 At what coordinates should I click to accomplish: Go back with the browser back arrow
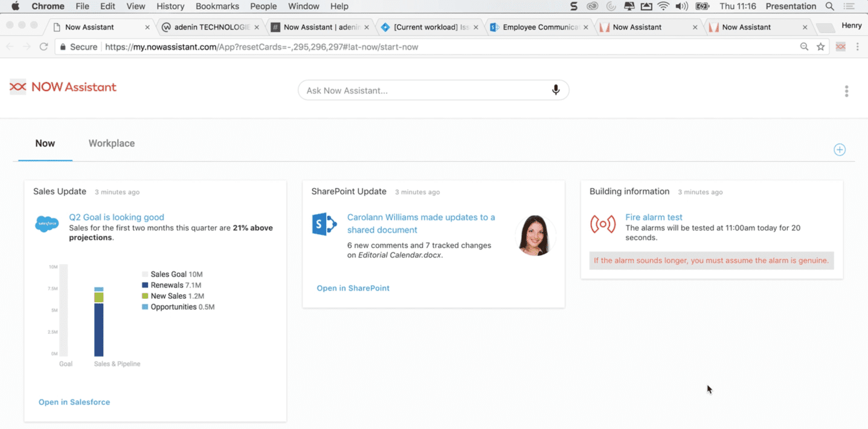pos(10,46)
